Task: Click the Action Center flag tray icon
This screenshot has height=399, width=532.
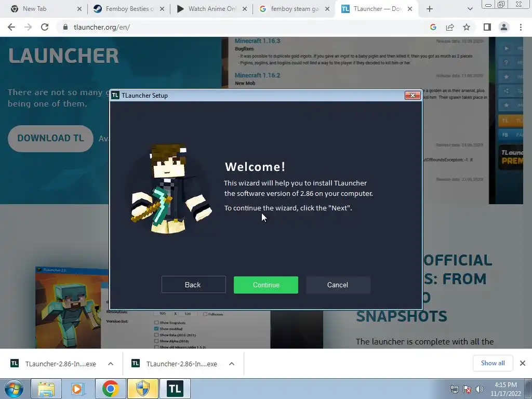Action: pyautogui.click(x=467, y=389)
